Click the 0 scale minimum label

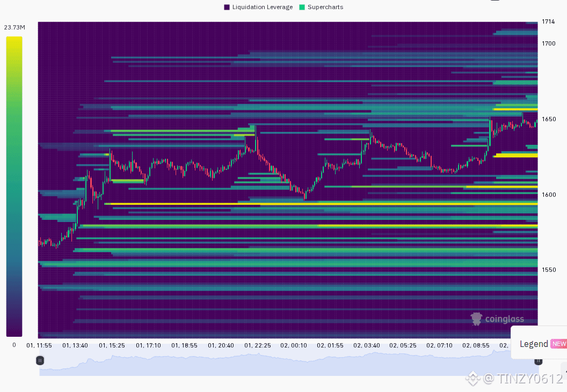point(14,345)
